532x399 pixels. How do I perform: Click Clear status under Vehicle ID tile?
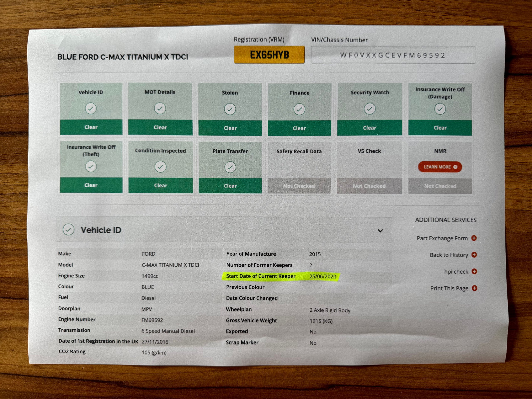click(x=91, y=127)
